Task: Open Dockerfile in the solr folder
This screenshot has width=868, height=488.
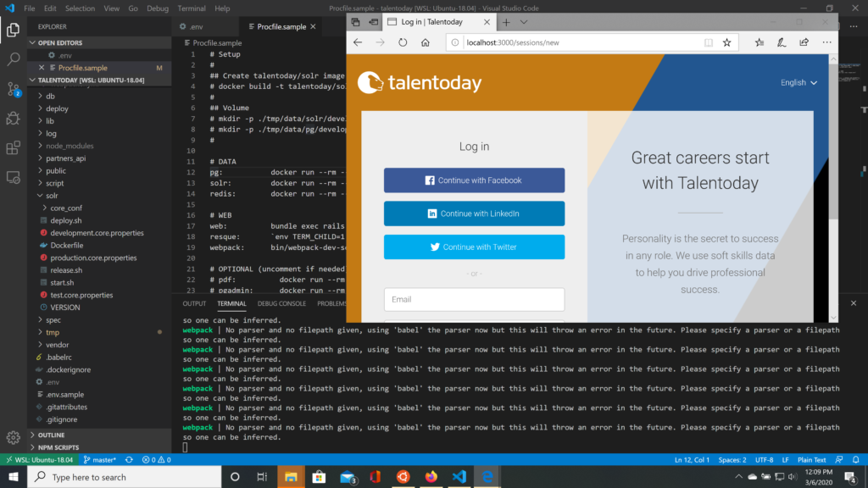Action: click(66, 245)
